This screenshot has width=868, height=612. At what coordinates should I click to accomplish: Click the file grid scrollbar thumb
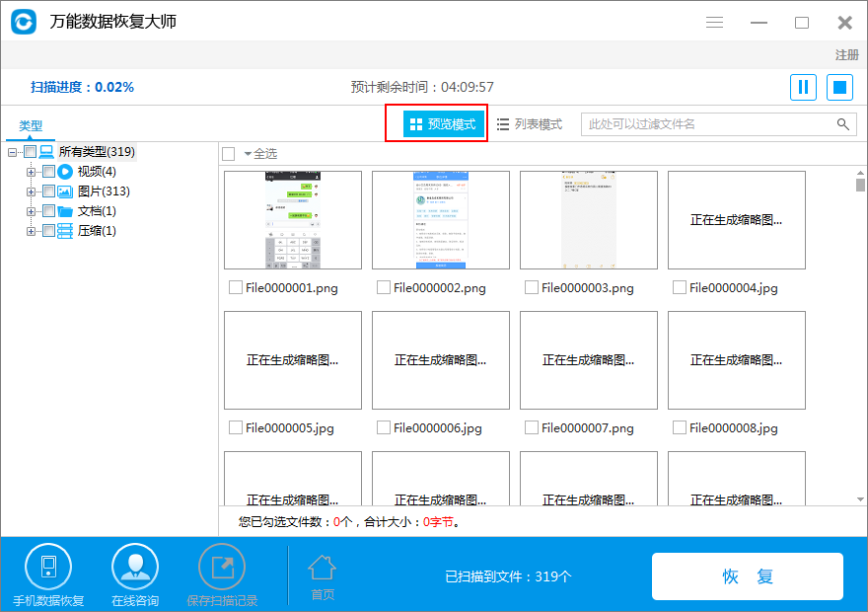pos(860,185)
